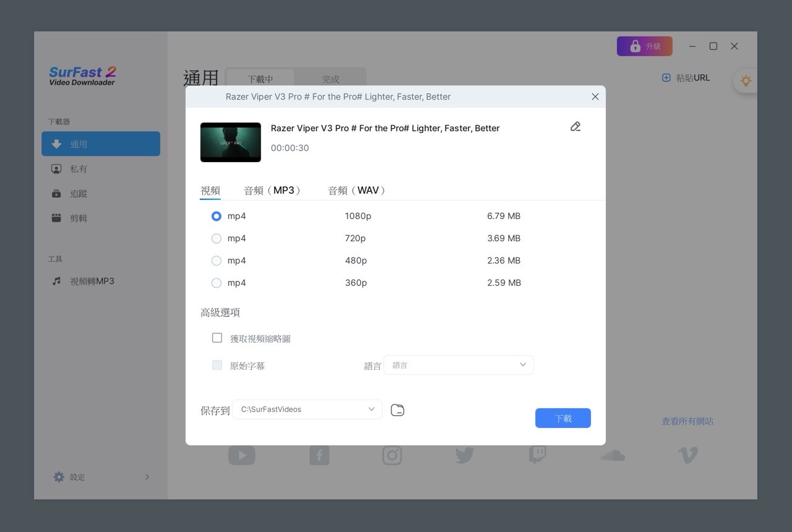Click the YouTube site icon
The image size is (792, 532).
tap(241, 456)
